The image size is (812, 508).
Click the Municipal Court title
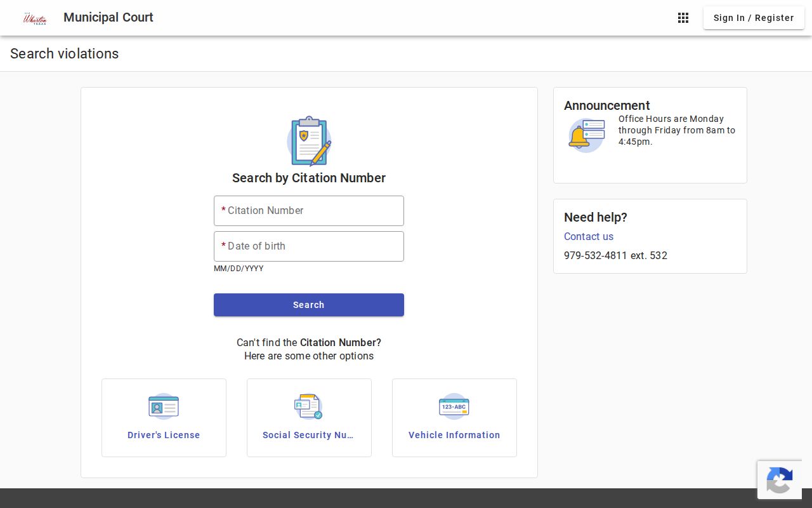(x=108, y=17)
